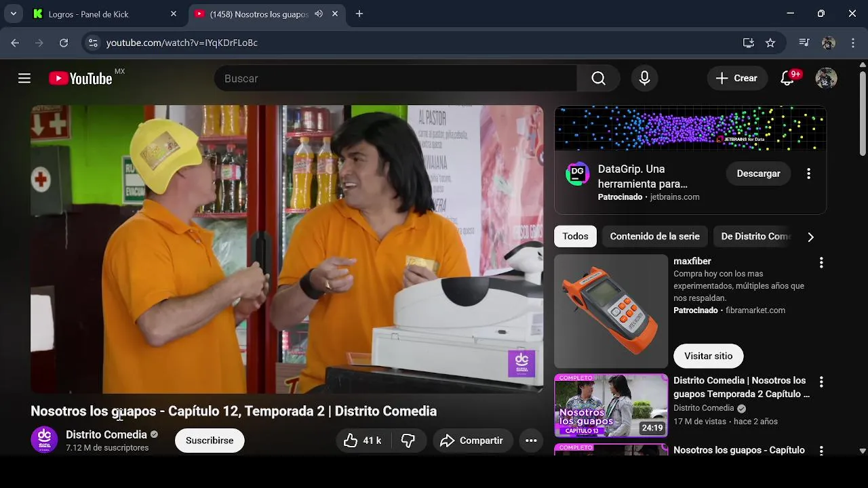868x488 pixels.
Task: Click the 'jetbrains.com' sponsor text
Action: (x=675, y=197)
